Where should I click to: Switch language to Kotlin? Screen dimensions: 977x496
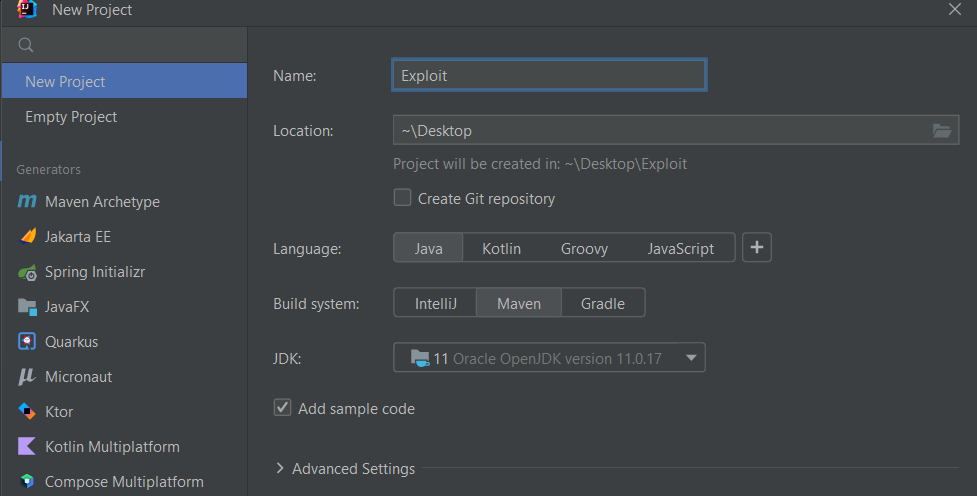501,248
